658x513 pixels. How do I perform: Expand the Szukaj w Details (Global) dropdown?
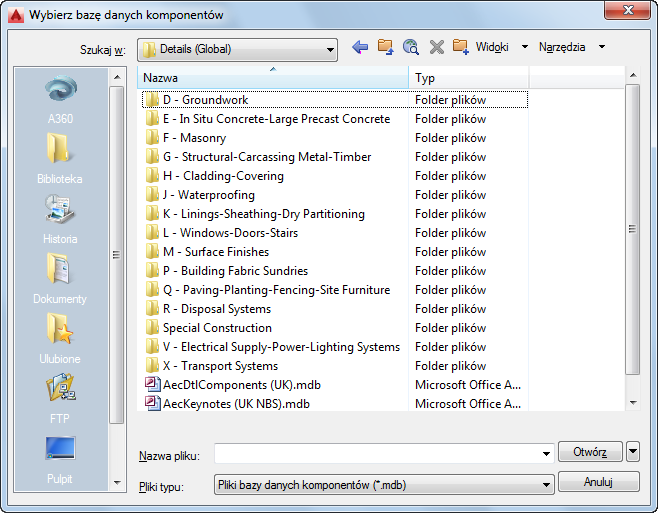pos(237,50)
